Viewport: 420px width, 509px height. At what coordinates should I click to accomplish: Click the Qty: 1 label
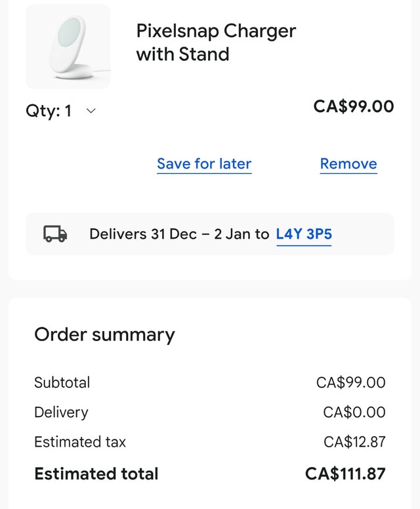point(49,111)
